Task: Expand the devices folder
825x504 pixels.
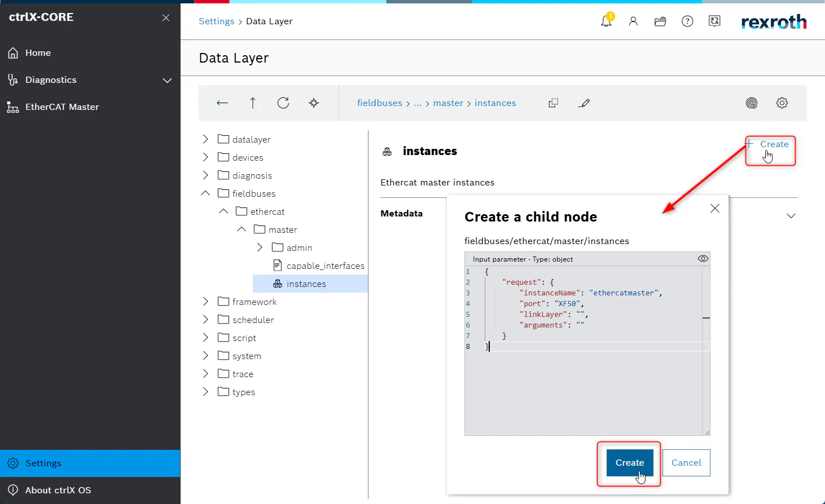Action: click(x=205, y=157)
